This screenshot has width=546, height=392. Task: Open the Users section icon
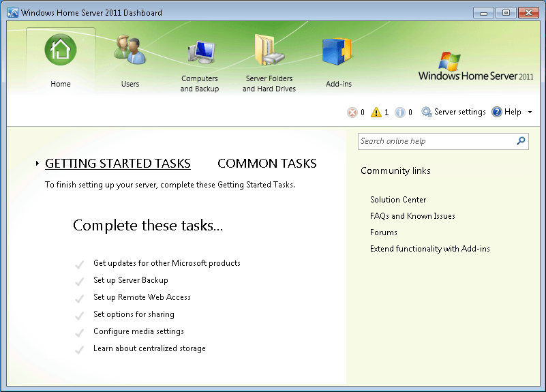tap(130, 50)
